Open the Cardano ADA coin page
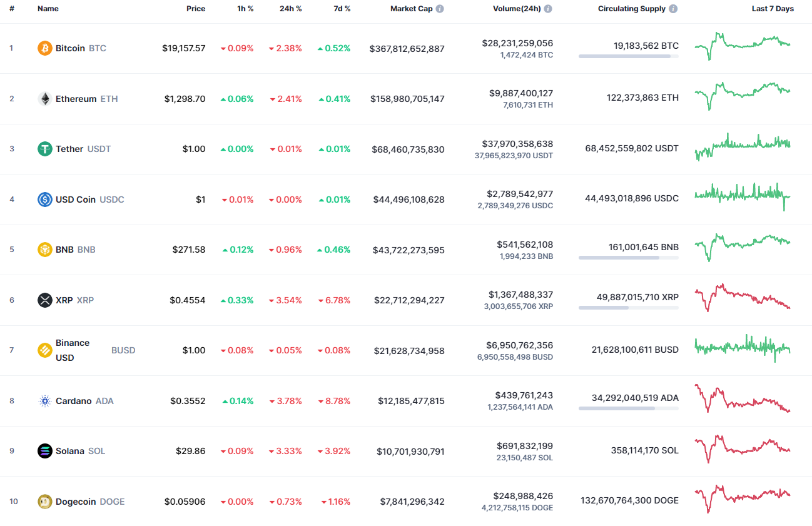Image resolution: width=812 pixels, height=526 pixels. click(75, 400)
